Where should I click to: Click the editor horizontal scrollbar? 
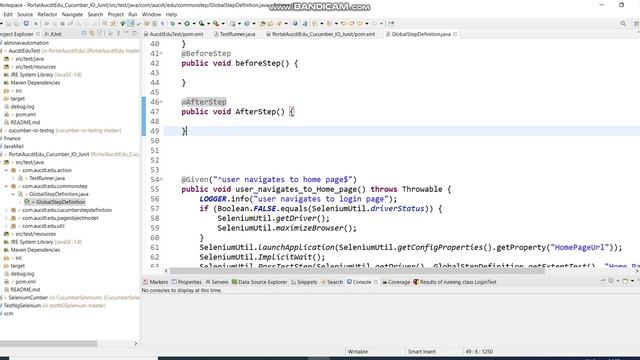point(357,271)
